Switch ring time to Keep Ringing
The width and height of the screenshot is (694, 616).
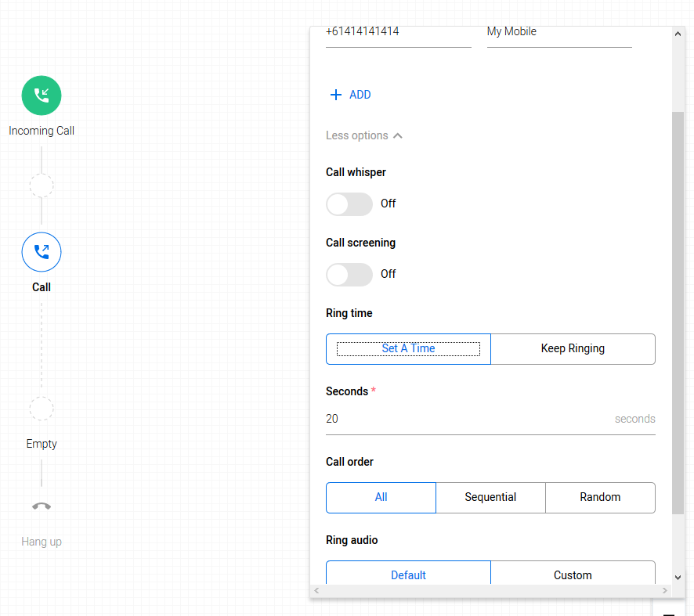click(573, 349)
